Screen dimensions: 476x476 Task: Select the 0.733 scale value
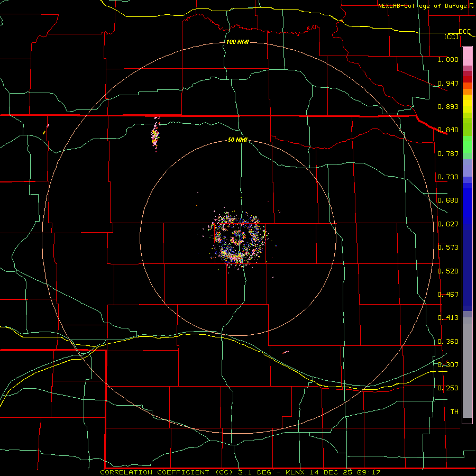(x=448, y=177)
